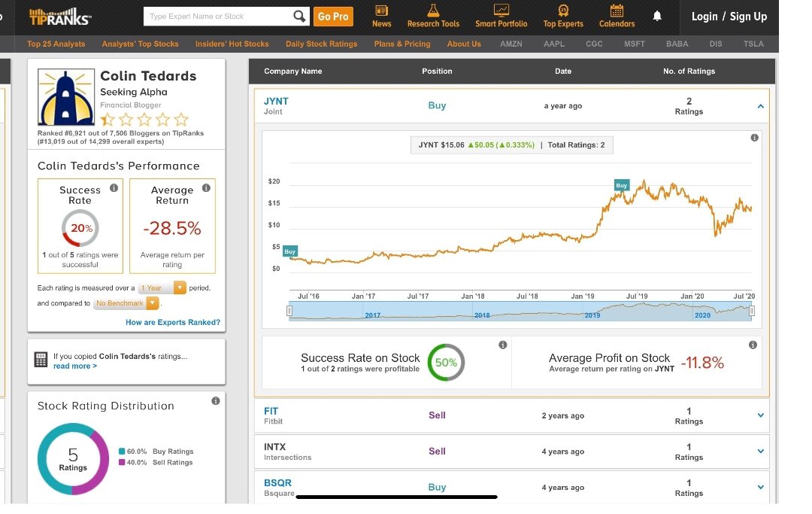This screenshot has width=812, height=514.
Task: Click AMZN ticker shortcut
Action: [511, 44]
